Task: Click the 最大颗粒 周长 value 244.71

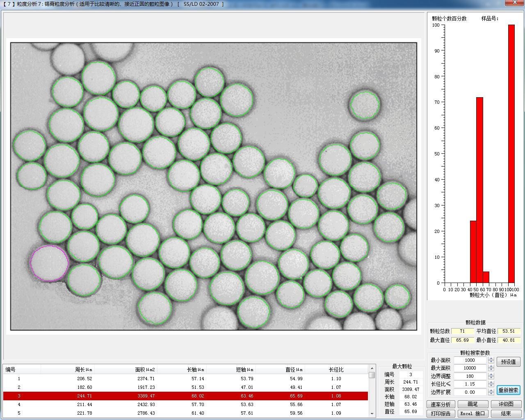Action: point(411,382)
